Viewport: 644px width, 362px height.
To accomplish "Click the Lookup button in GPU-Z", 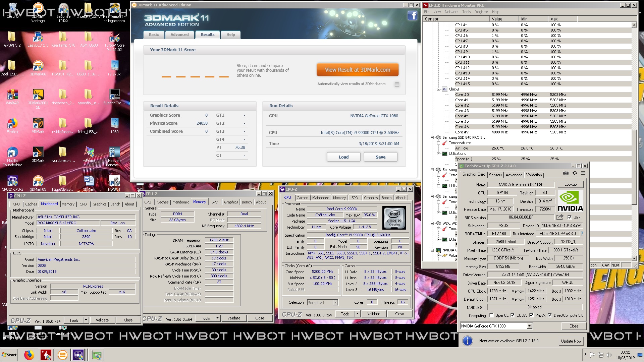I will pos(570,184).
